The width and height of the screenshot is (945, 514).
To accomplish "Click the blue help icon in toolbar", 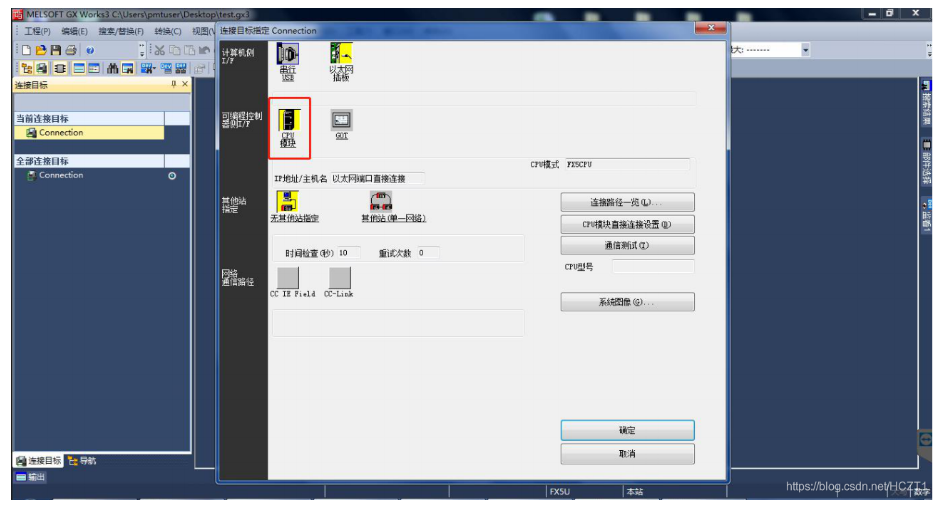I will (90, 50).
